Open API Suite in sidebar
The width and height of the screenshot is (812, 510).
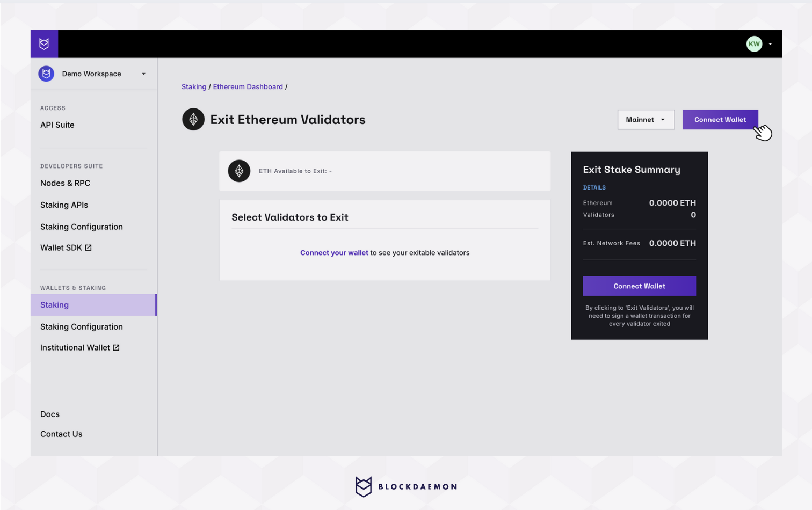57,125
